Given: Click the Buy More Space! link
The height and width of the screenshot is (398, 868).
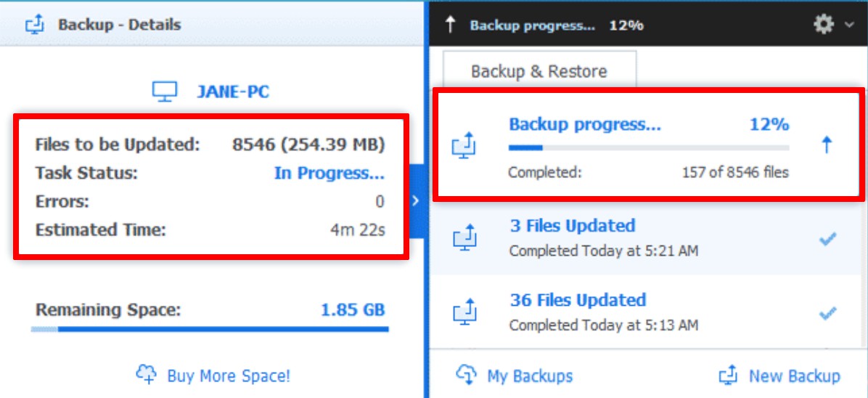Looking at the screenshot, I should [x=213, y=375].
